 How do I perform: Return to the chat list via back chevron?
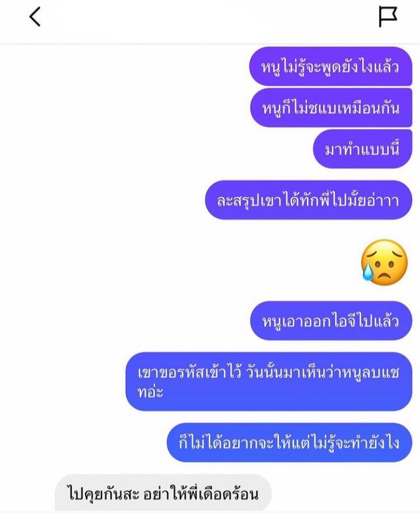(x=35, y=17)
